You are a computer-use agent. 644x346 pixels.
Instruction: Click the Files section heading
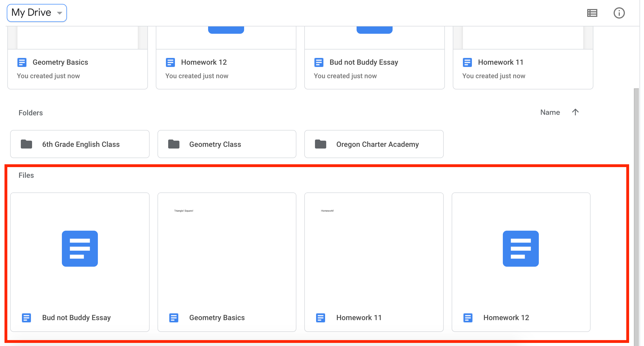click(26, 175)
